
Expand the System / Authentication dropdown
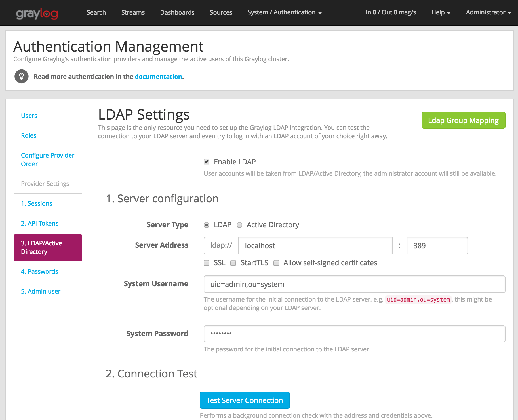click(285, 12)
